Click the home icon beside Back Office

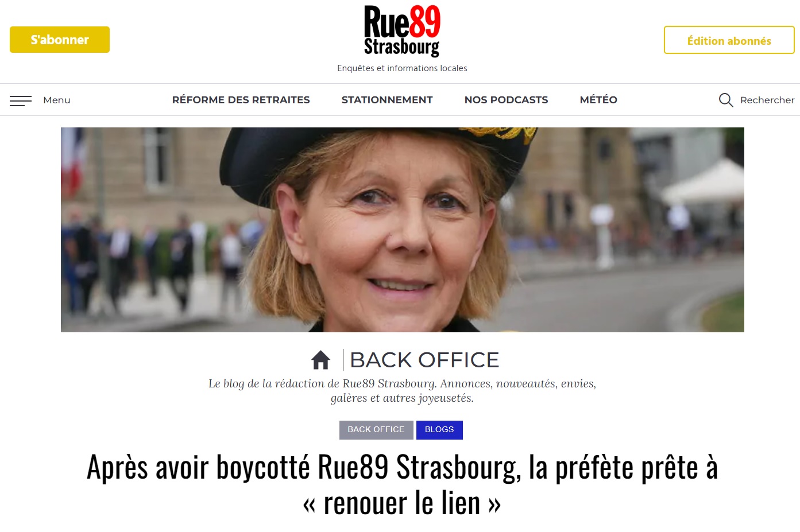(x=320, y=360)
